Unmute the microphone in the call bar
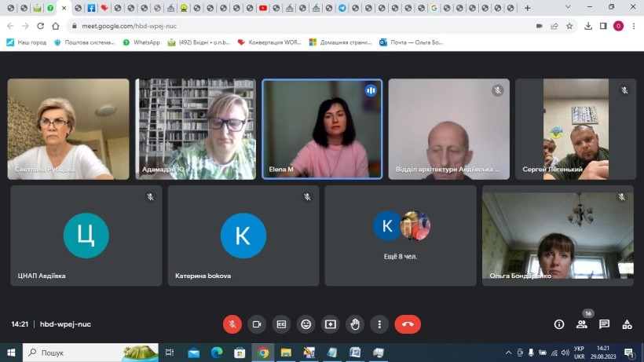This screenshot has width=644, height=362. [x=232, y=324]
